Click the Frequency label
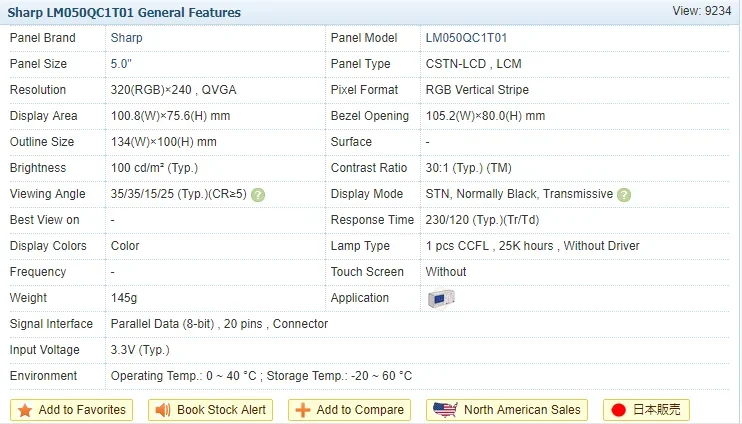 (x=38, y=272)
